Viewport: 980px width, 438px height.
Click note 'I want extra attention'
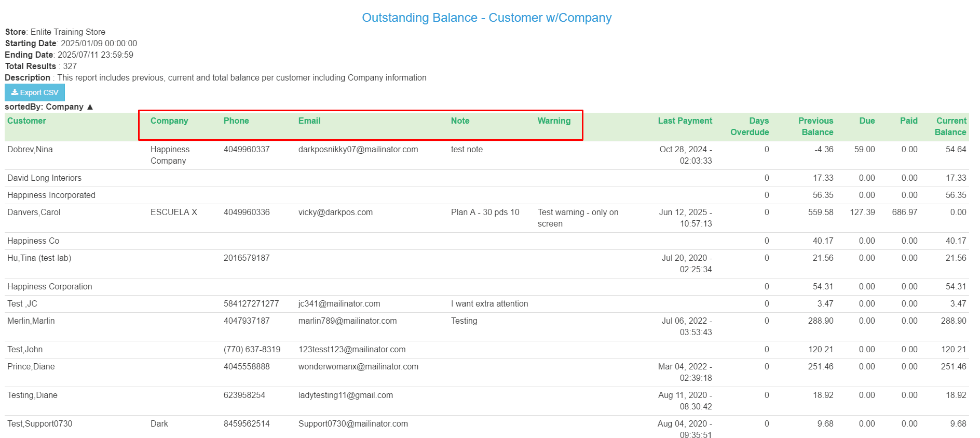click(489, 303)
